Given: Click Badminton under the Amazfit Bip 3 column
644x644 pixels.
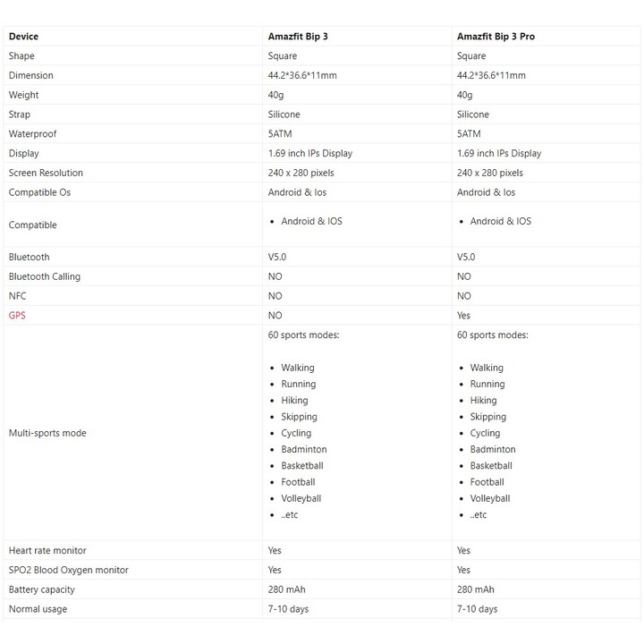Looking at the screenshot, I should (304, 449).
